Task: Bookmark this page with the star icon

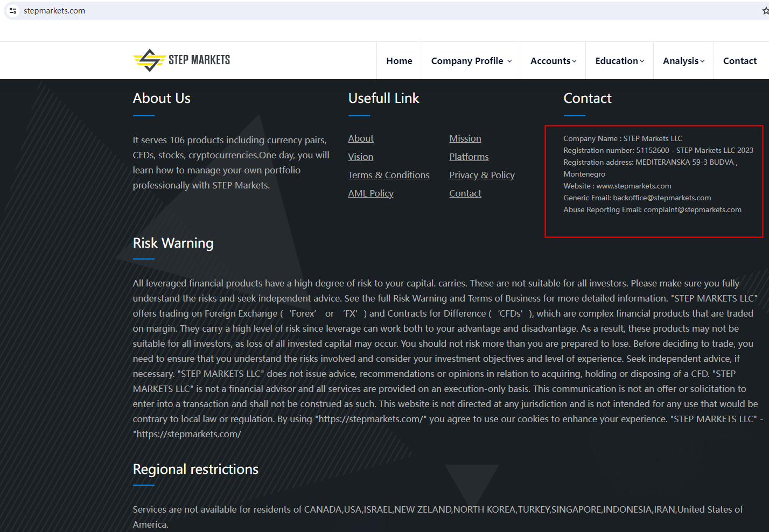Action: pos(765,11)
